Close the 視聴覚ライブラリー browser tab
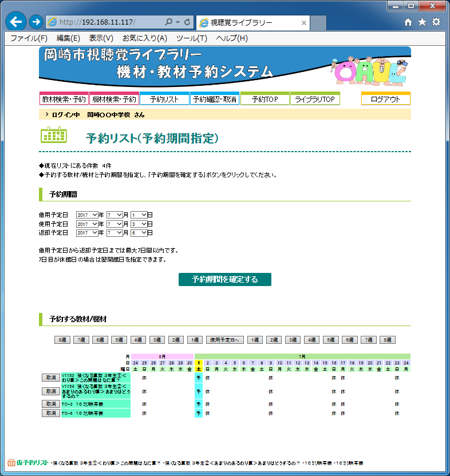 (304, 23)
